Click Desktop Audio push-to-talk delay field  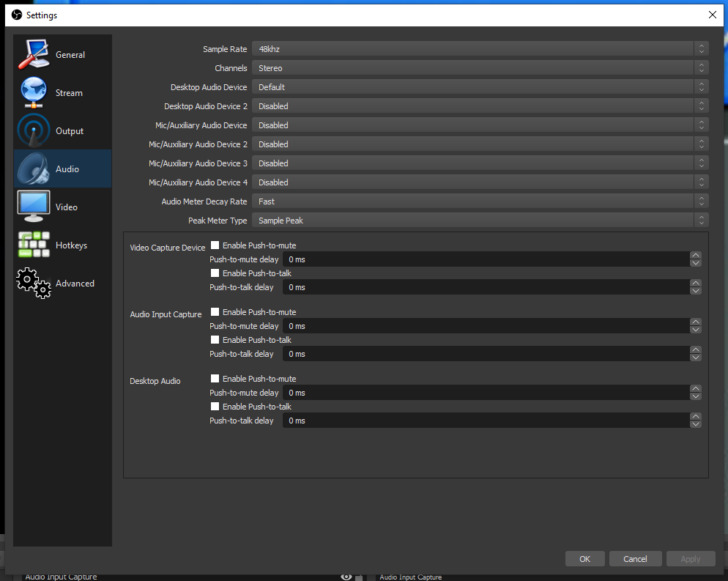[x=486, y=421]
